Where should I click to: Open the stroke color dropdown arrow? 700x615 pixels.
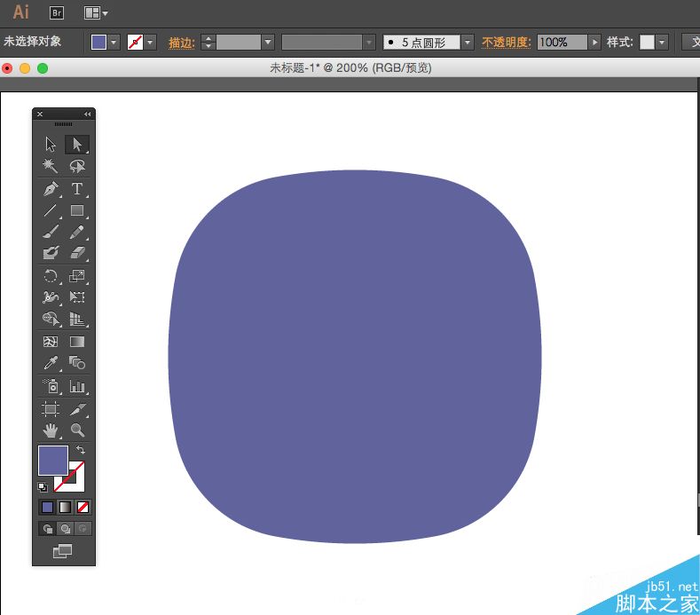coord(150,43)
